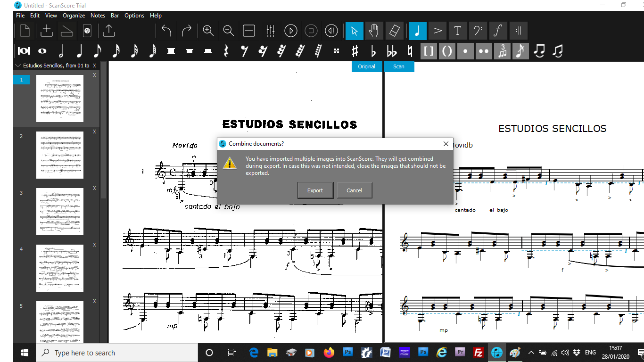Zoom in with the magnifier plus icon
This screenshot has width=644, height=362.
208,31
